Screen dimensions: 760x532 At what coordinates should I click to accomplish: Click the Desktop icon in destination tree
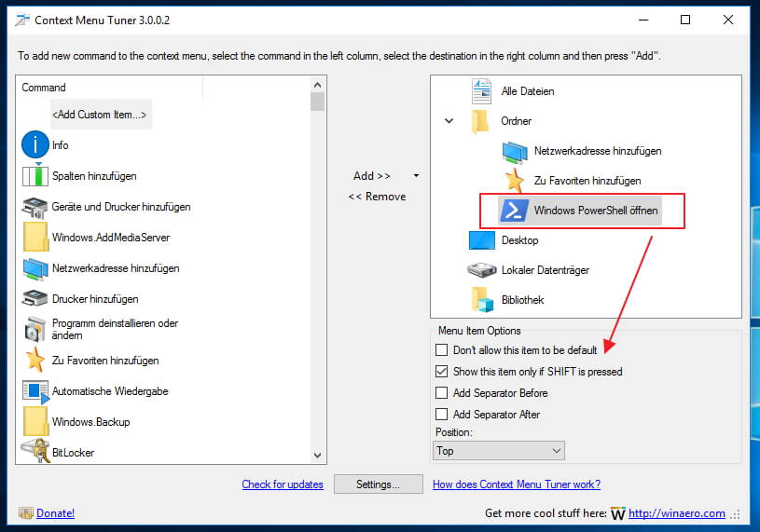[x=482, y=240]
